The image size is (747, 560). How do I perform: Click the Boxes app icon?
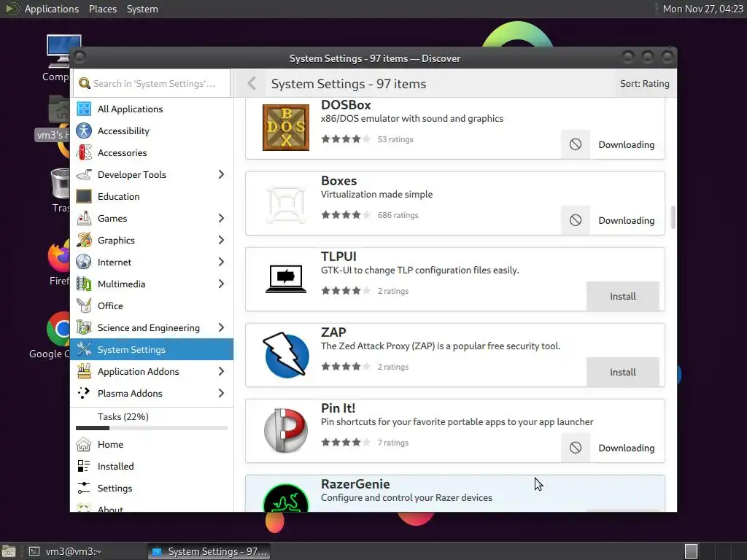[x=286, y=204]
